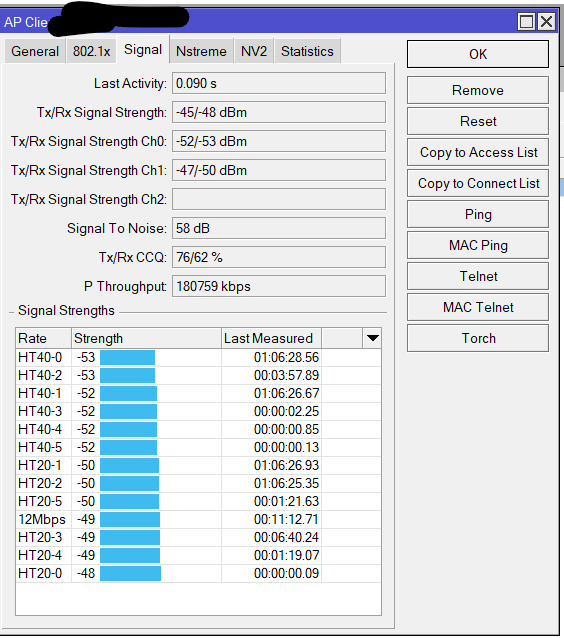This screenshot has width=564, height=638.
Task: Confirm with the OK button
Action: pos(478,54)
